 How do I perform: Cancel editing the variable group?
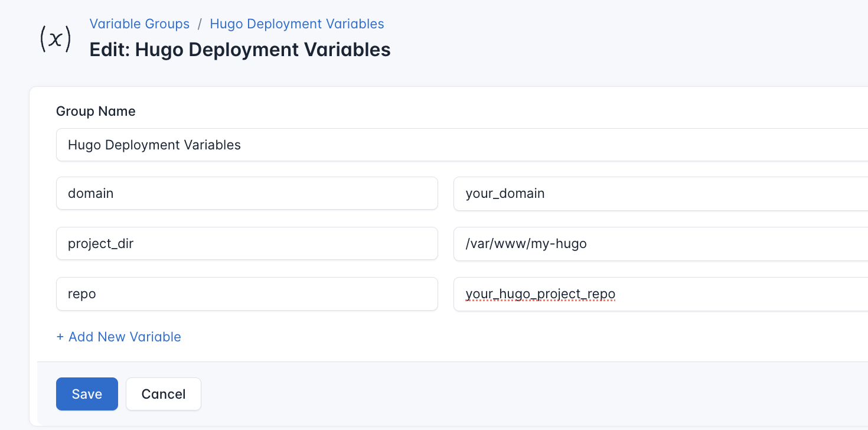pos(163,393)
